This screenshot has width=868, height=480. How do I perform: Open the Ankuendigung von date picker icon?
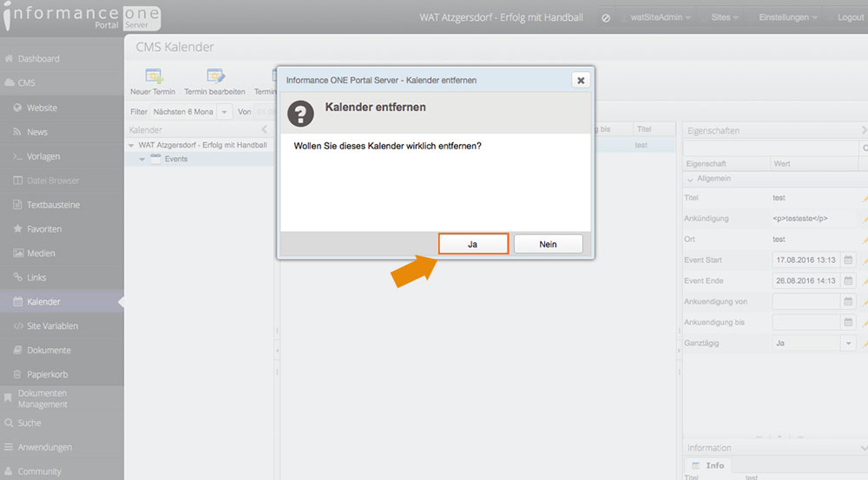(848, 302)
